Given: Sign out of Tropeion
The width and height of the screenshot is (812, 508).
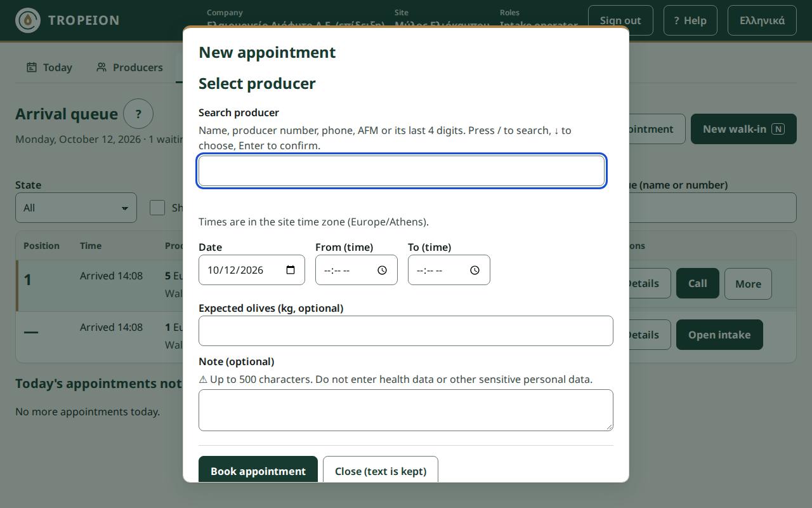Looking at the screenshot, I should [620, 20].
